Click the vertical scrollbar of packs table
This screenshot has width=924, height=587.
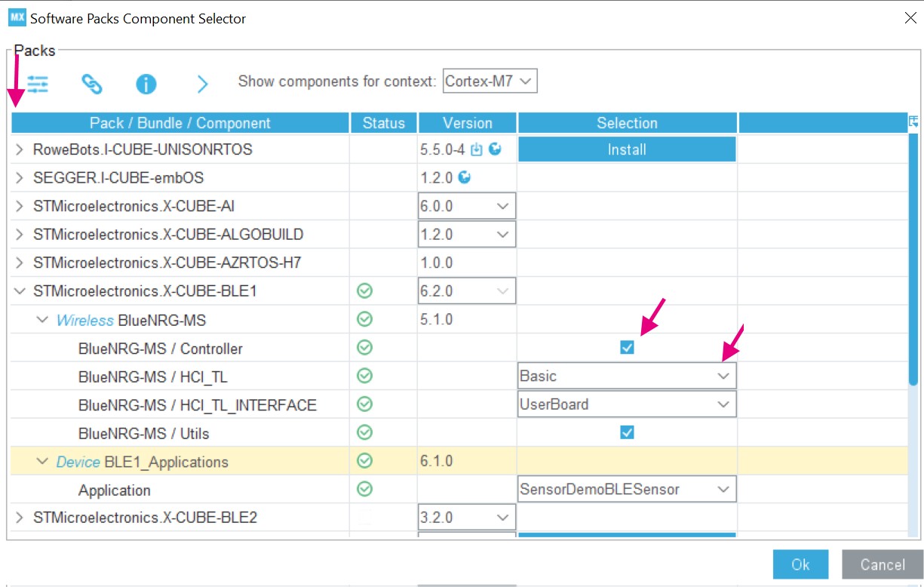pyautogui.click(x=913, y=260)
